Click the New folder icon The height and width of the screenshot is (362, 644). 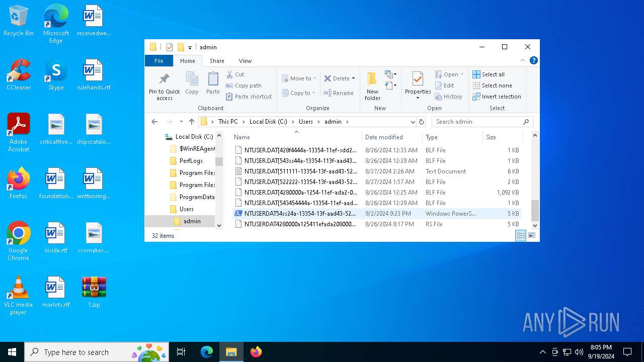tap(372, 86)
